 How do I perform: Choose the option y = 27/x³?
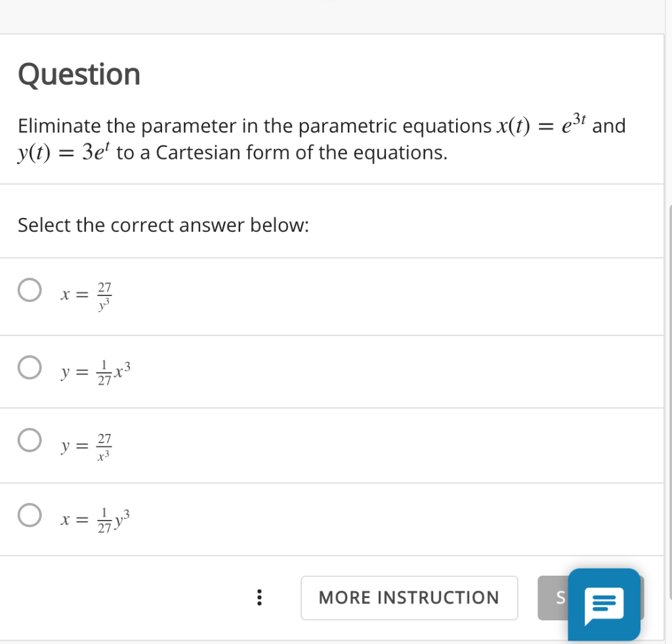click(x=30, y=440)
